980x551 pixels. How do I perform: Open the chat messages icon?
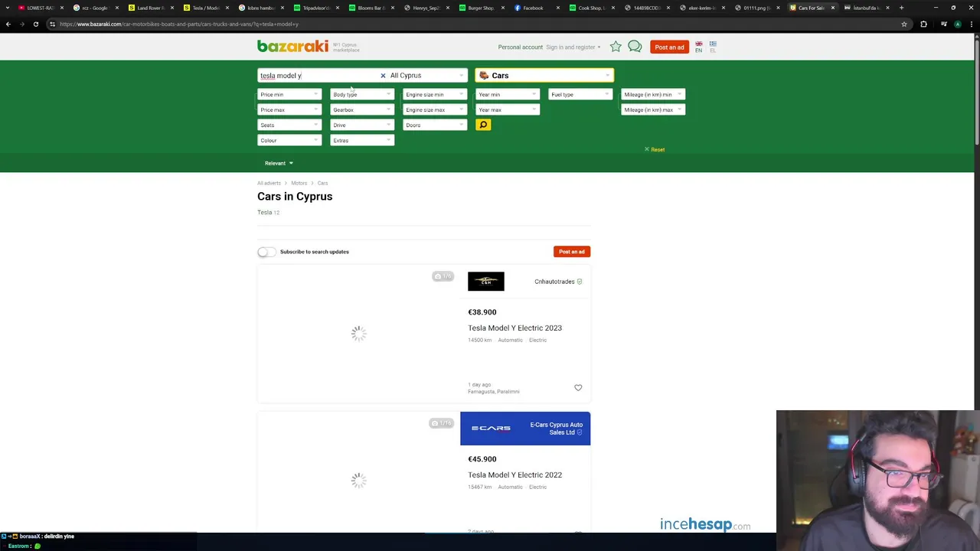pyautogui.click(x=635, y=47)
